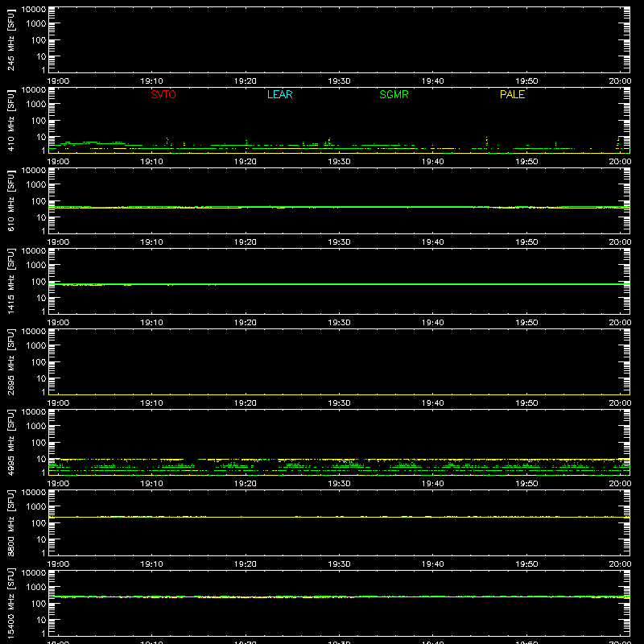Click the 10 tick on 15400 MHz axis

coord(42,620)
